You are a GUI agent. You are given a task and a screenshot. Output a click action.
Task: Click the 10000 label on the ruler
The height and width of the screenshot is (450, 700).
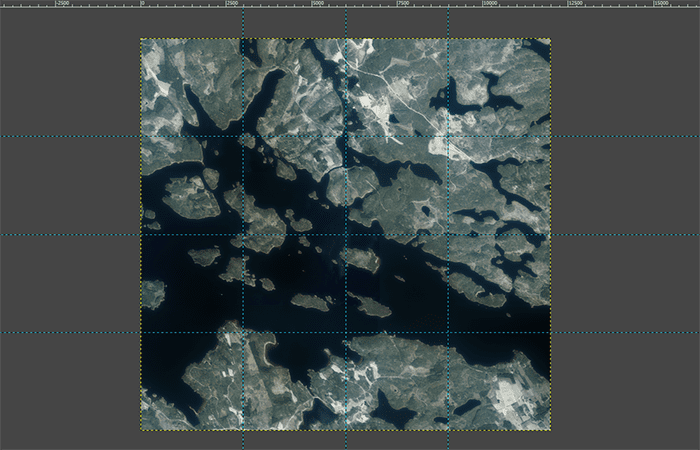[490, 3]
